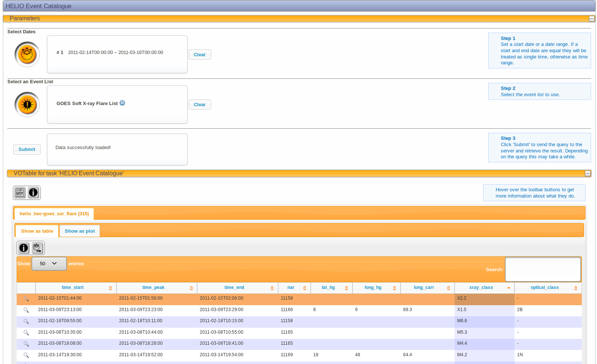Image resolution: width=597 pixels, height=364 pixels.
Task: Clear the selected event list
Action: point(200,104)
